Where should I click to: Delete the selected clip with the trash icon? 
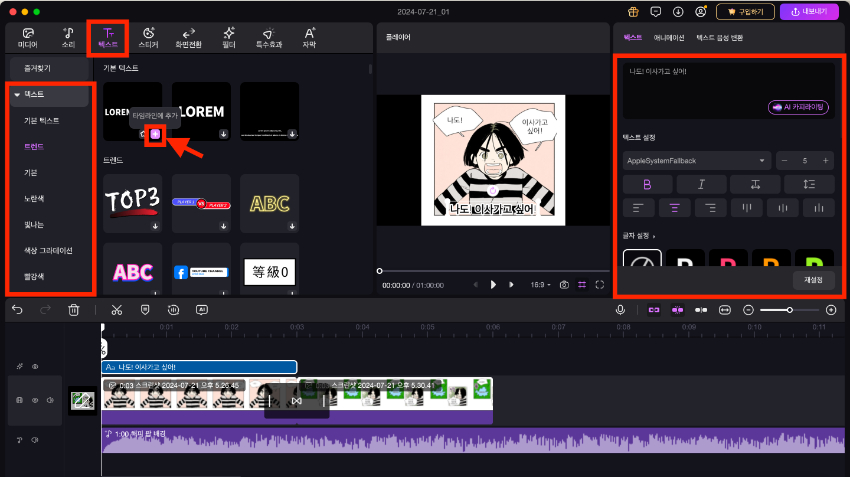point(73,310)
